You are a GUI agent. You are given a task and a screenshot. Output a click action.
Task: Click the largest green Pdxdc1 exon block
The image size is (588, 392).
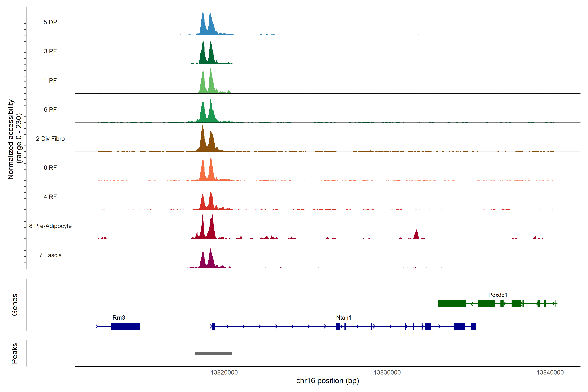click(452, 303)
